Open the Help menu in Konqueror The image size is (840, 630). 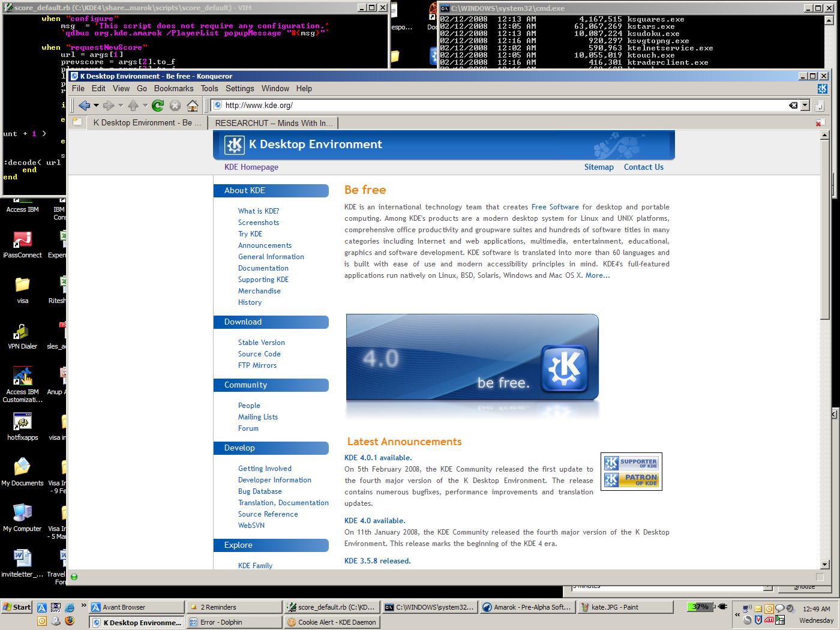tap(304, 88)
